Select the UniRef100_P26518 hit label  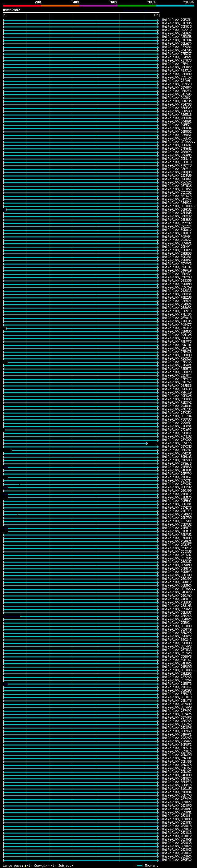coord(176,115)
